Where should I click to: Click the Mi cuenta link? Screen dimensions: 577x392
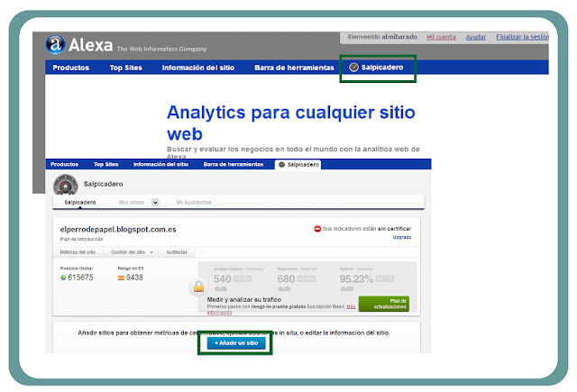441,37
